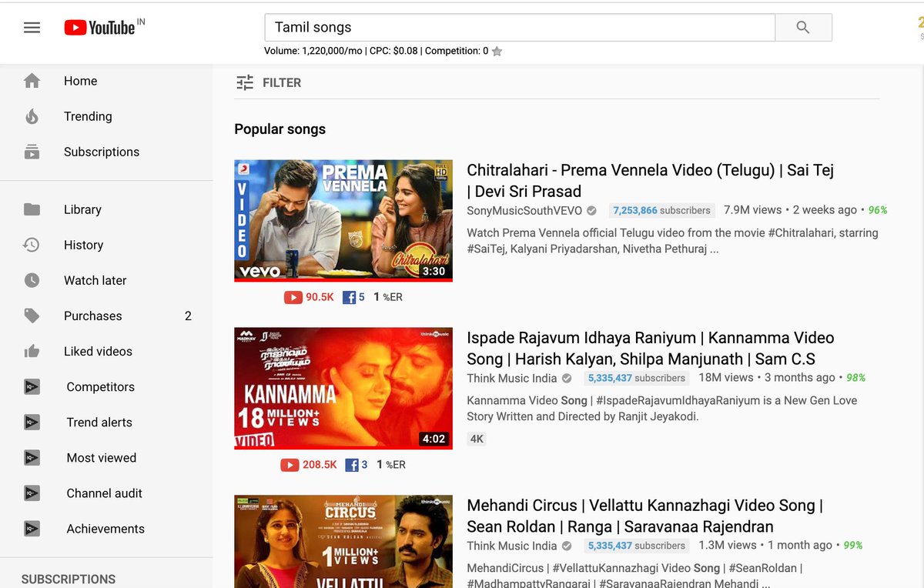Image resolution: width=924 pixels, height=588 pixels.
Task: Click the Trend alerts extension icon
Action: coord(32,423)
